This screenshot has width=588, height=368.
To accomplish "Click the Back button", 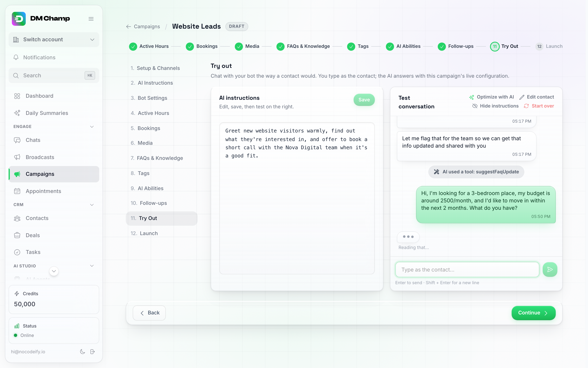I will click(x=149, y=313).
